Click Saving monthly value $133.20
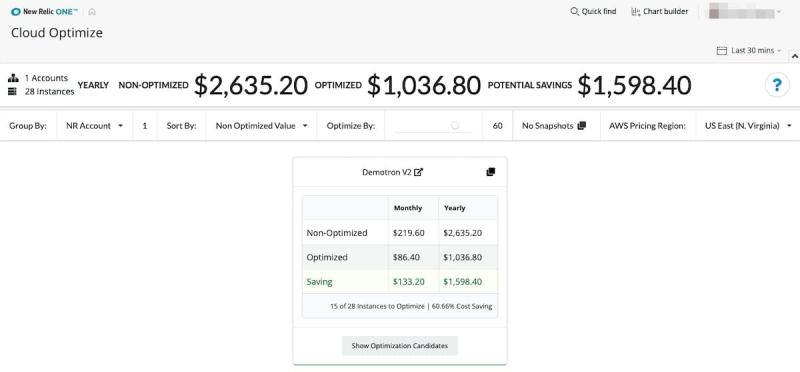The image size is (800, 372). coord(409,282)
